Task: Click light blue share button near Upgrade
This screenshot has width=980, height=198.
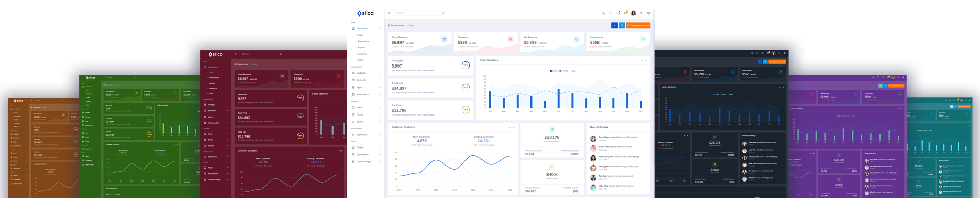Action: click(x=622, y=25)
